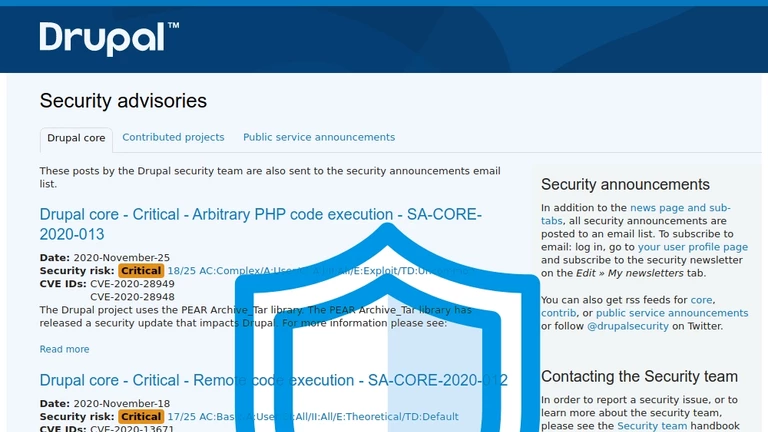768x432 pixels.
Task: Click Critical badge for November-18 advisory
Action: coord(141,417)
